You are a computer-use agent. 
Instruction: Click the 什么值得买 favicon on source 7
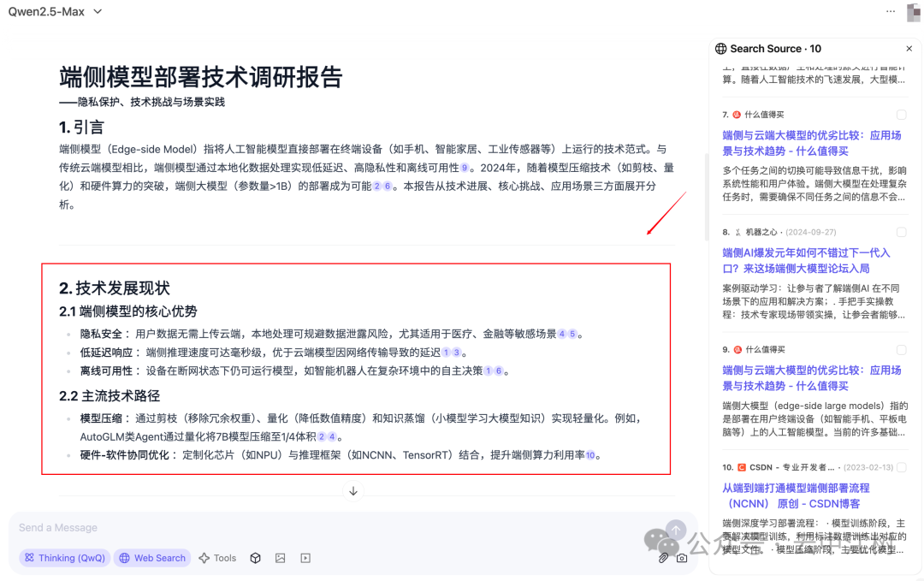[737, 115]
